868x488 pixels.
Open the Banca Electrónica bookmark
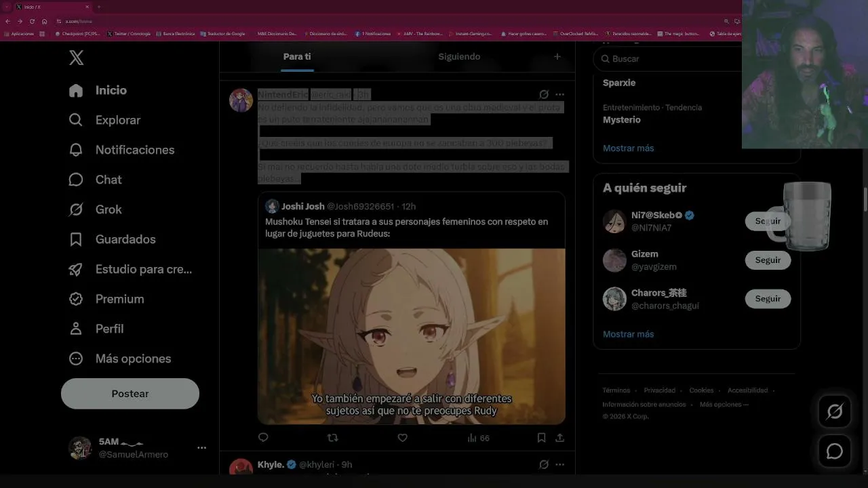pyautogui.click(x=175, y=33)
